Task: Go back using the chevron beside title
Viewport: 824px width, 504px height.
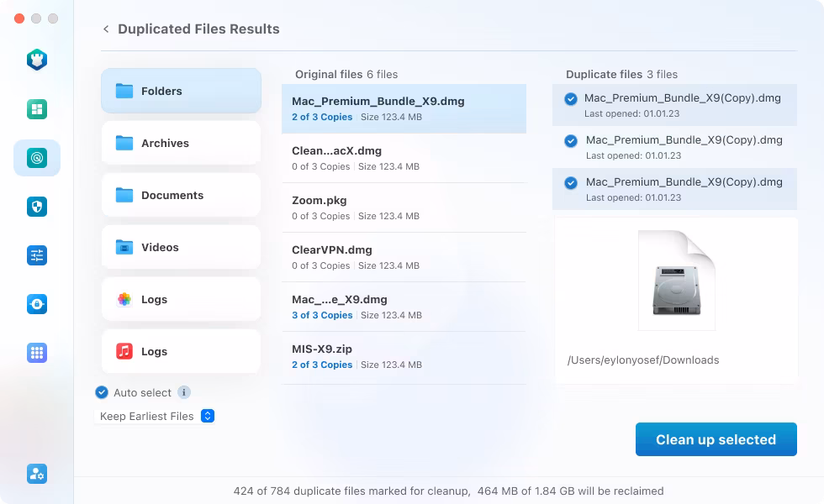Action: pos(106,29)
